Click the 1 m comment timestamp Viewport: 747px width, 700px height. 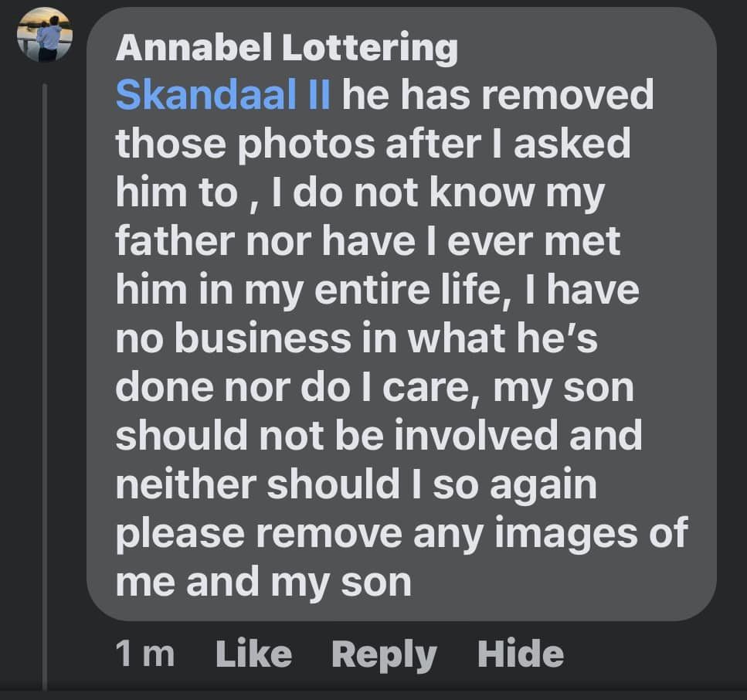pos(145,654)
